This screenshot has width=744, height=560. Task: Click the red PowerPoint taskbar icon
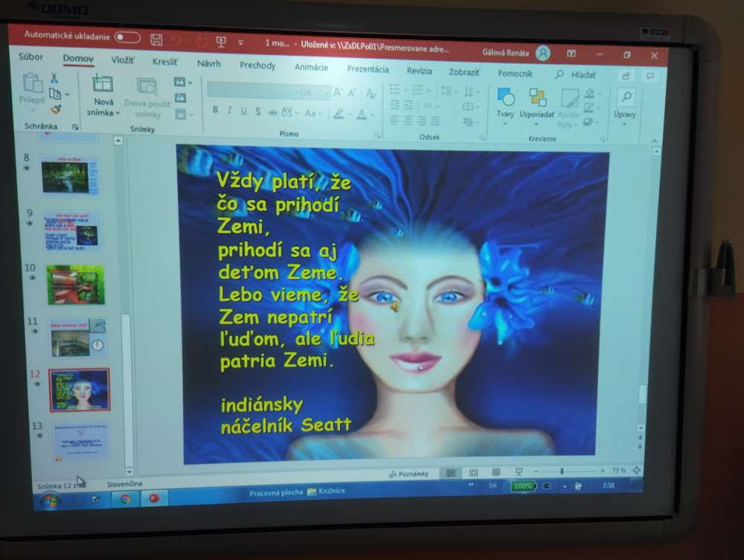pos(154,498)
